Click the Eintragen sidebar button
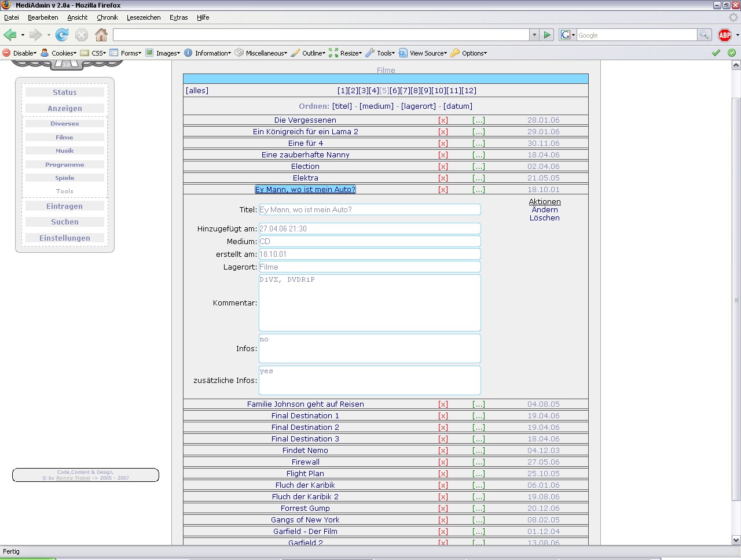 pyautogui.click(x=65, y=207)
